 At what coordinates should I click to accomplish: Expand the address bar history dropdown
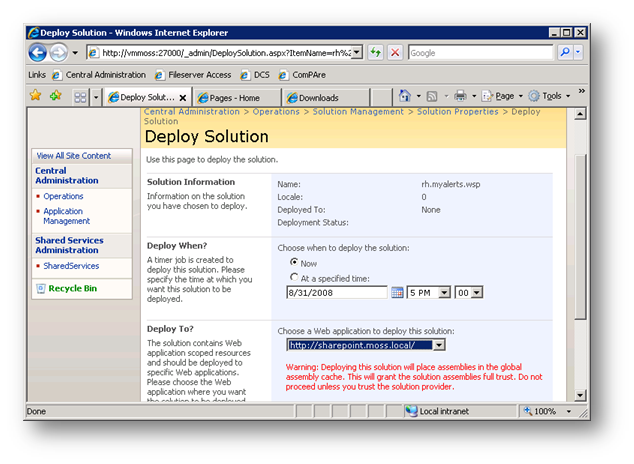click(x=357, y=53)
